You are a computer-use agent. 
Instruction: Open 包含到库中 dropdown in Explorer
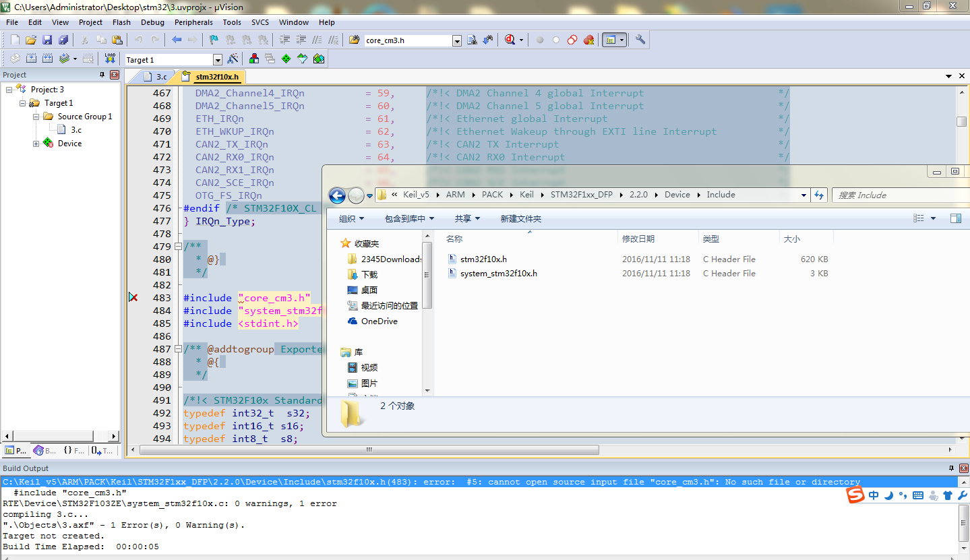point(409,218)
